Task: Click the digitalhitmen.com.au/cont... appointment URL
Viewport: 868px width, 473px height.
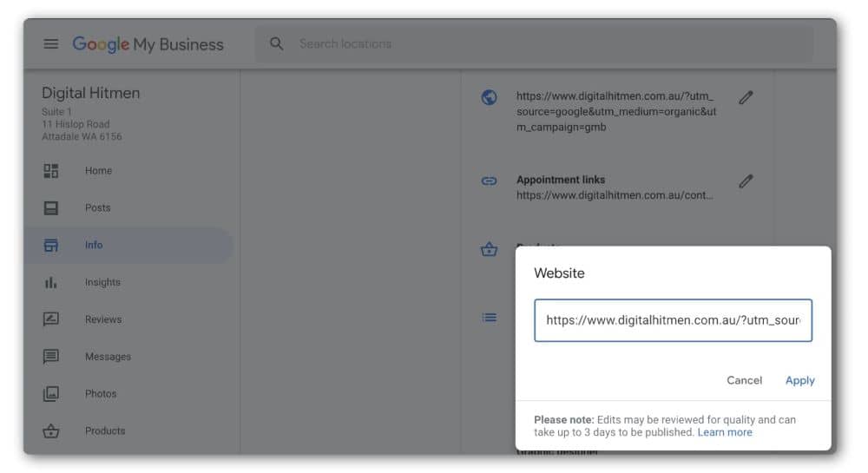Action: (615, 195)
